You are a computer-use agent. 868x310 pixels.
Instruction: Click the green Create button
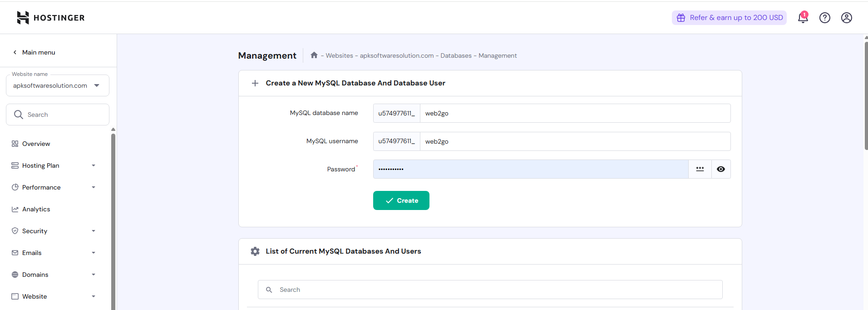coord(401,200)
